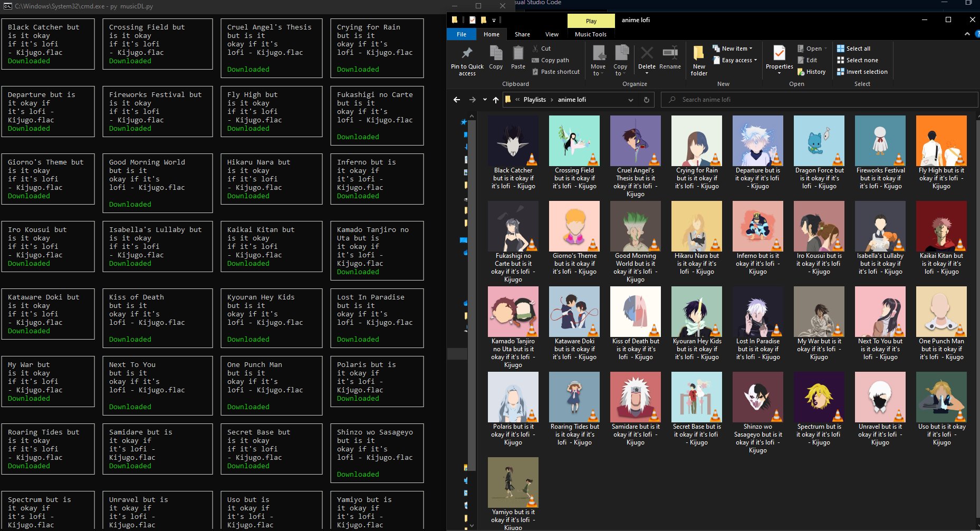Expand the address bar history dropdown
The width and height of the screenshot is (980, 531).
631,100
